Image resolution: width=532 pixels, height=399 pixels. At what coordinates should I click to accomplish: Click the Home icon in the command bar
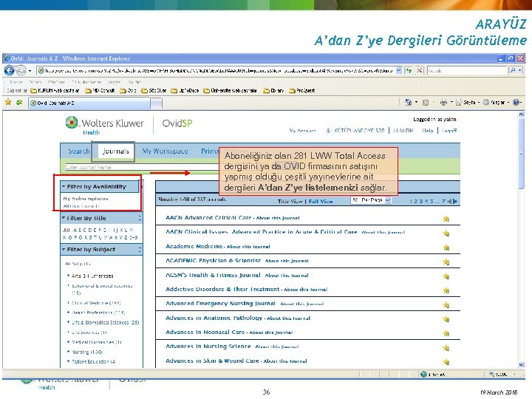coord(408,102)
